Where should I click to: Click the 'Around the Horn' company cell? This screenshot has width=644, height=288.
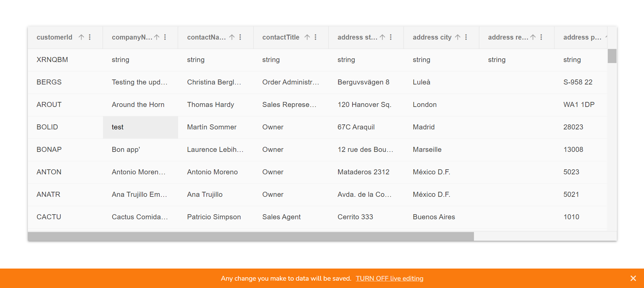point(138,105)
